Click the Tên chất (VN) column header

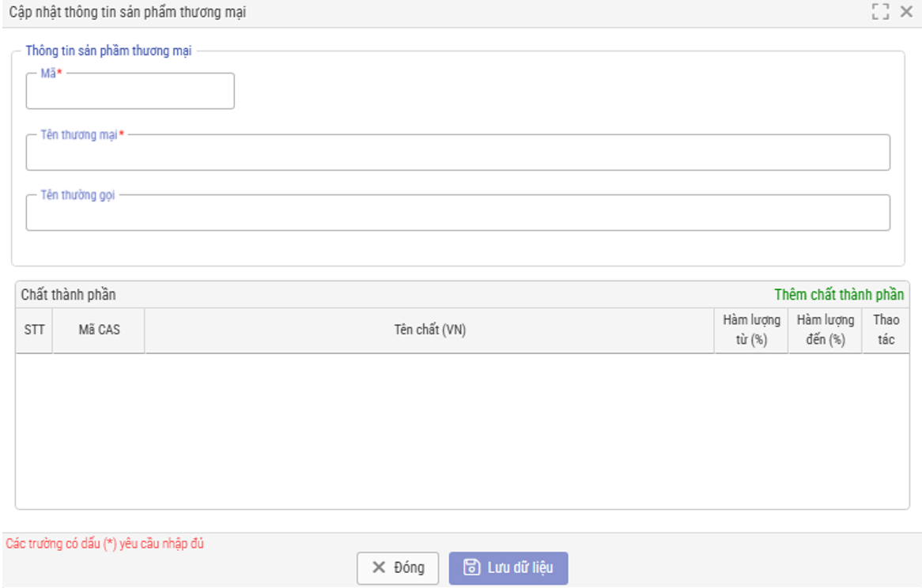coord(429,330)
